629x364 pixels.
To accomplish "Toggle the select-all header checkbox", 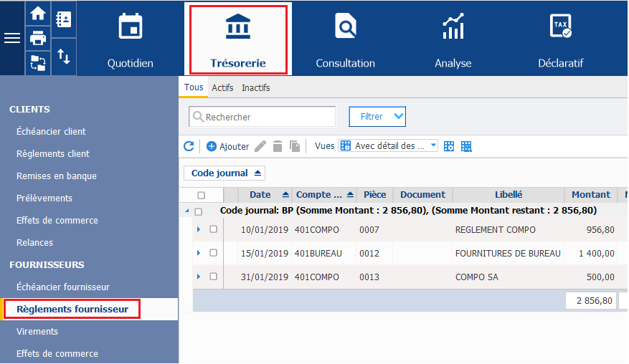I will coord(201,195).
